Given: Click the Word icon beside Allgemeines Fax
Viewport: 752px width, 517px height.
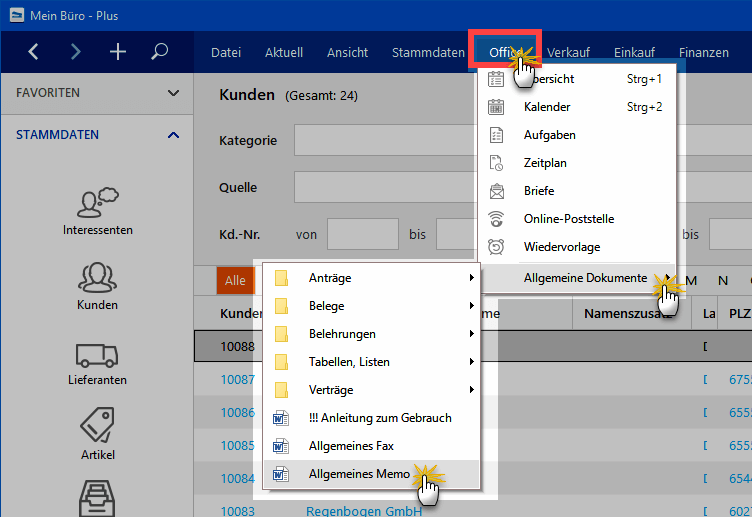Looking at the screenshot, I should tap(281, 446).
